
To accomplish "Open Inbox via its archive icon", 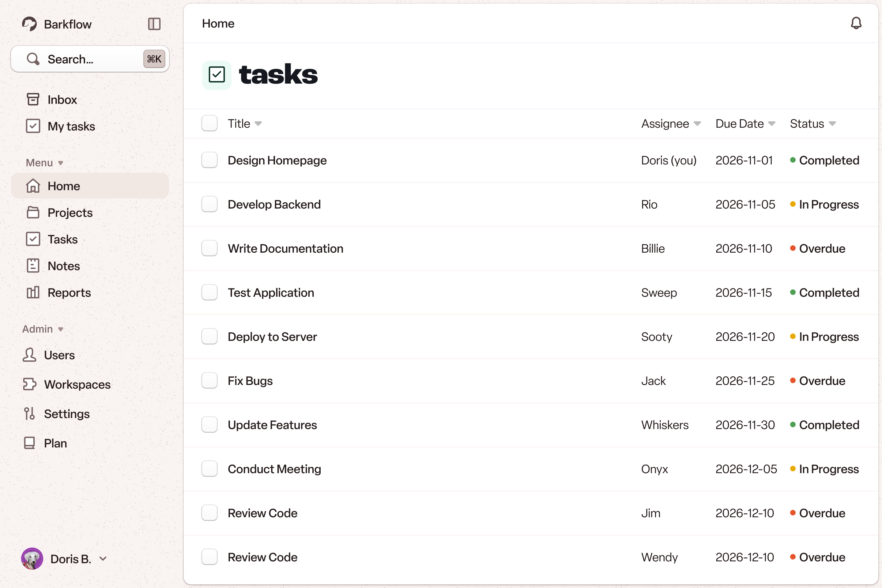I will point(33,99).
